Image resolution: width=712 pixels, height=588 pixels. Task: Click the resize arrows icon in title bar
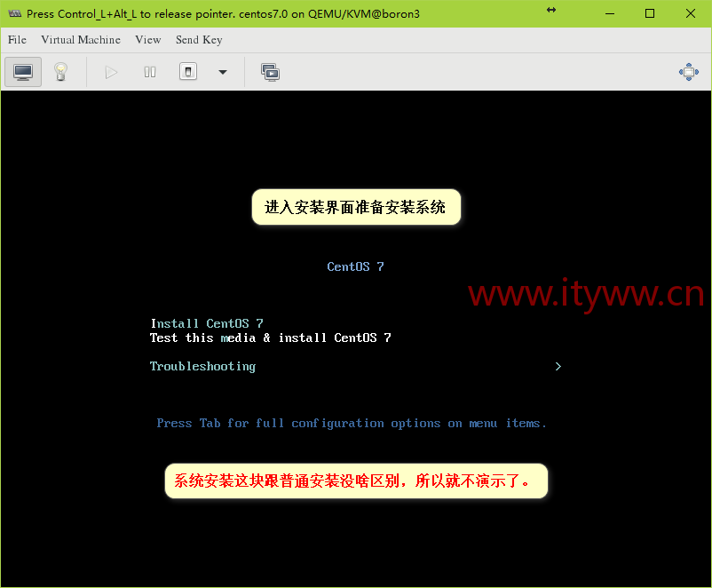[551, 10]
